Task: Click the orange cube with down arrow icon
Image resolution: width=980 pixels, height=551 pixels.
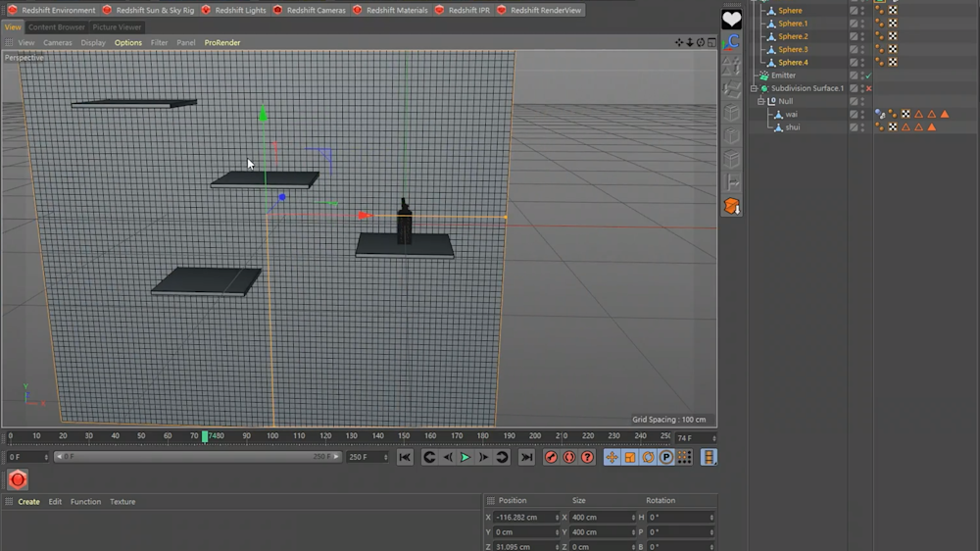Action: 732,206
